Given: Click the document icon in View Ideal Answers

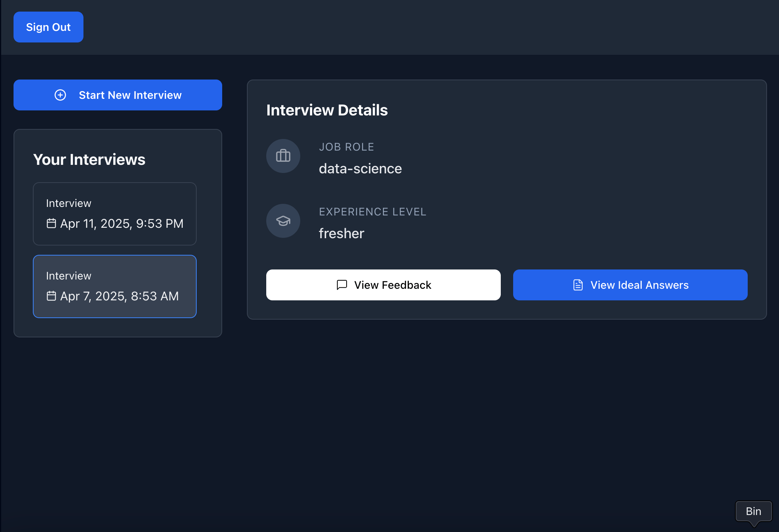Looking at the screenshot, I should pos(578,285).
